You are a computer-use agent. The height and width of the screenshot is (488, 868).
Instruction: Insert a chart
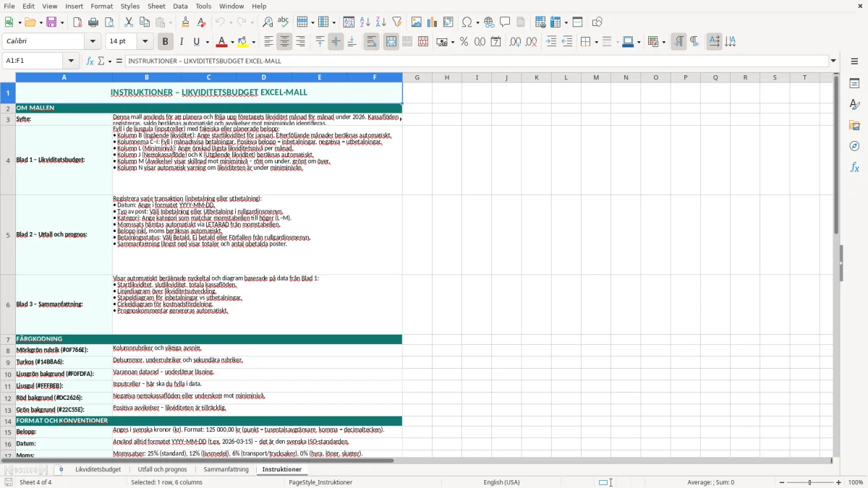(x=433, y=22)
